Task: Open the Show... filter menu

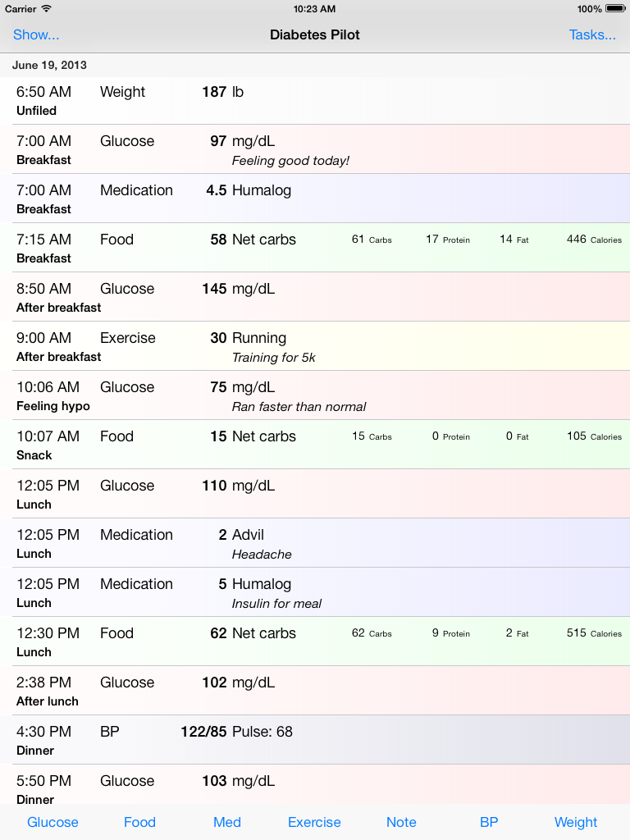Action: click(x=36, y=34)
